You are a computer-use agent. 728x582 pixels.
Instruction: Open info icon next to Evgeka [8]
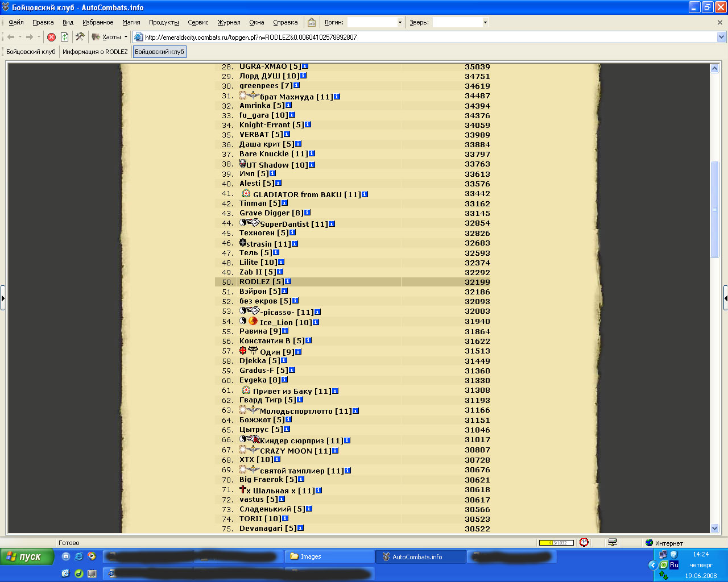pyautogui.click(x=284, y=380)
